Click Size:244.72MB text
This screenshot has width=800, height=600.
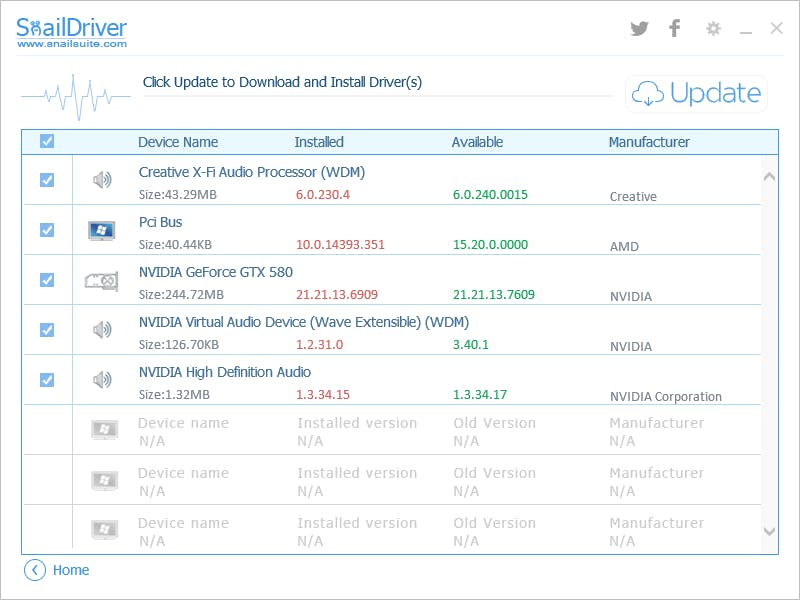[x=181, y=294]
